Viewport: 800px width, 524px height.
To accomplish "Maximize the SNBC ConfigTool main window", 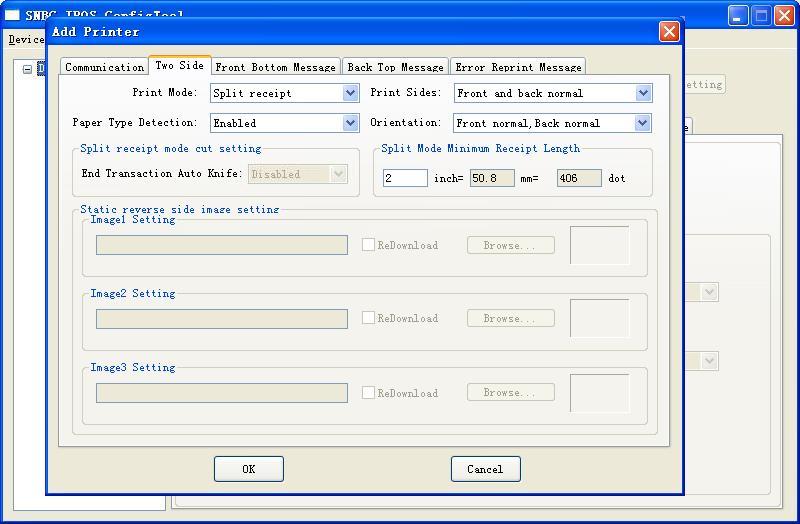I will tap(761, 15).
